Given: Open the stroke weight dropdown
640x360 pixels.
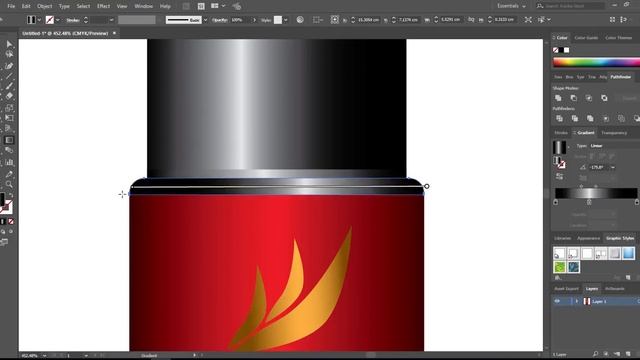Looking at the screenshot, I should pos(111,20).
